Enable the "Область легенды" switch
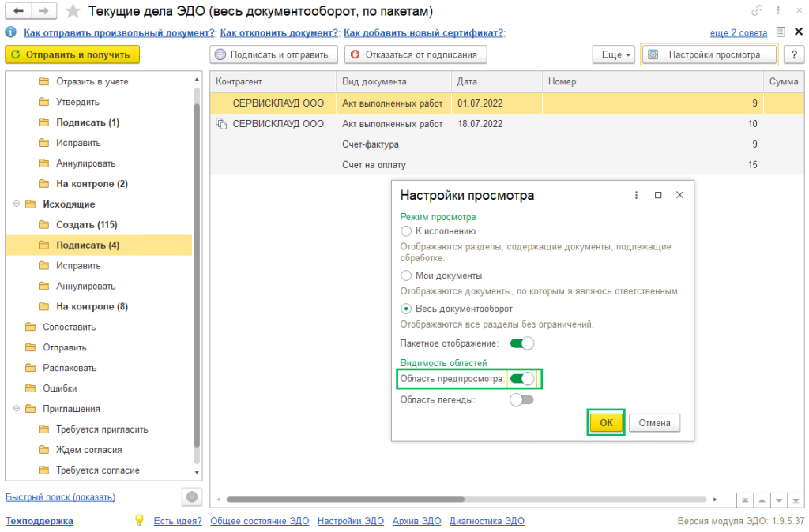The height and width of the screenshot is (532, 809). coord(522,401)
